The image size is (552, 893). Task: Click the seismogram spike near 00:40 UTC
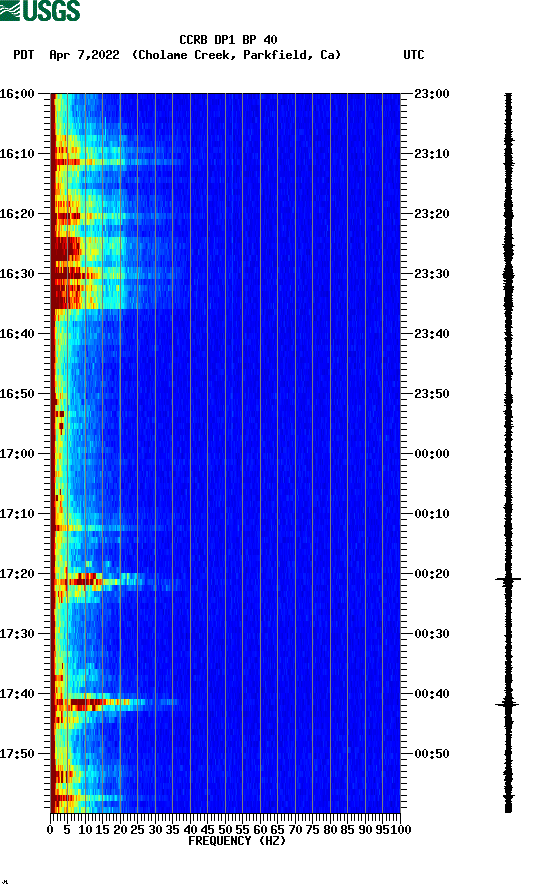(508, 704)
